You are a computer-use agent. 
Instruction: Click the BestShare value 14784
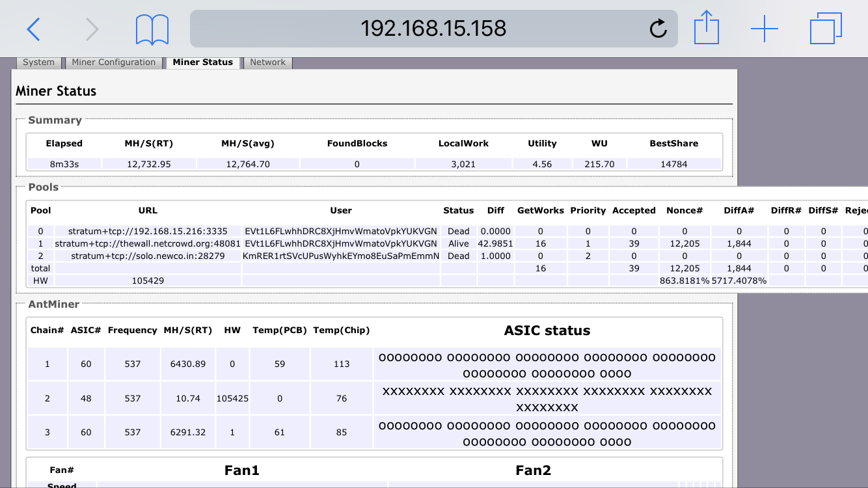(673, 164)
